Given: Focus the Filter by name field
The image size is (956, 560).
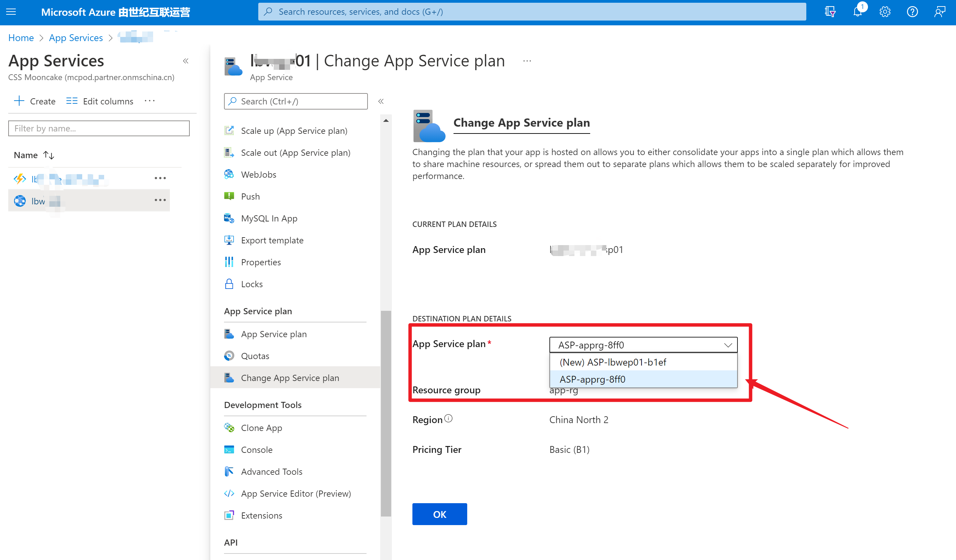Looking at the screenshot, I should click(99, 128).
